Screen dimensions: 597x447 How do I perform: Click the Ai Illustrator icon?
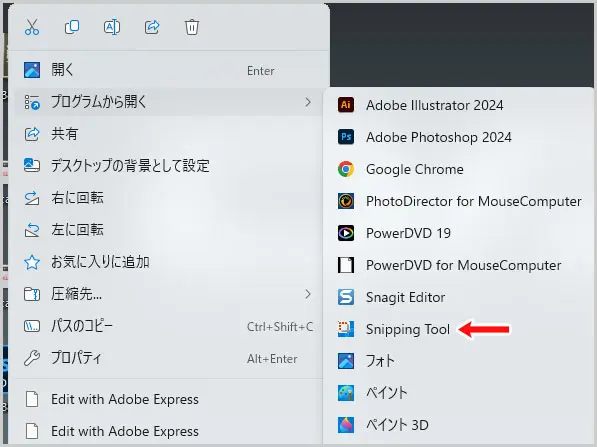tap(346, 105)
